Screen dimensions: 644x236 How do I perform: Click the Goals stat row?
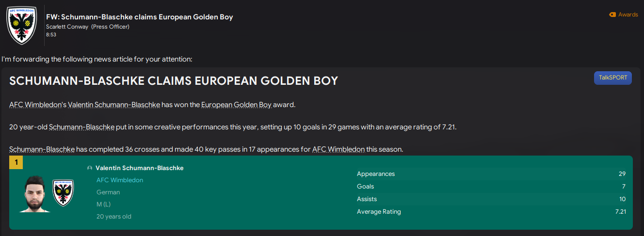[491, 187]
